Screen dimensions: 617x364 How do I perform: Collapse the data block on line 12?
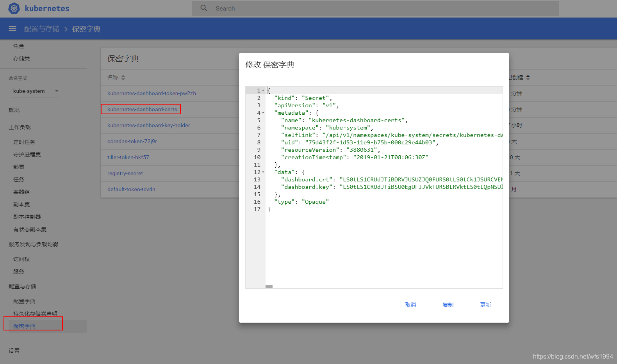pos(263,172)
